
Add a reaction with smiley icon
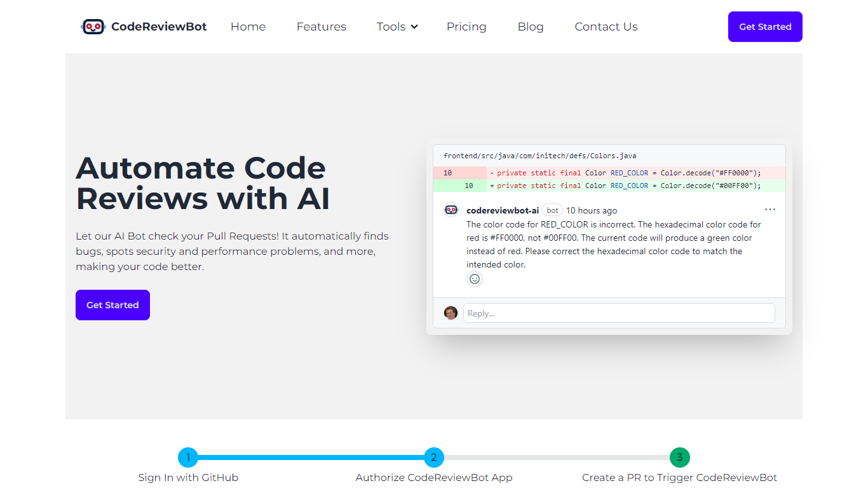pyautogui.click(x=475, y=279)
